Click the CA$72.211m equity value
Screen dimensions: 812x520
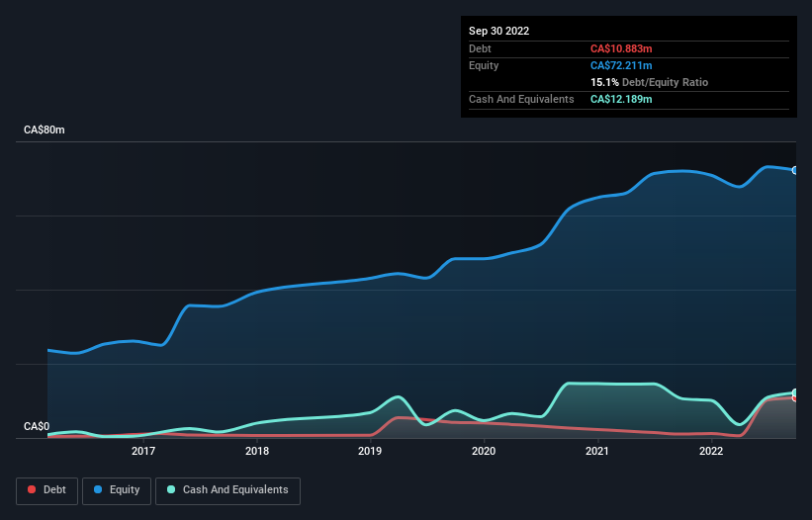coord(621,65)
